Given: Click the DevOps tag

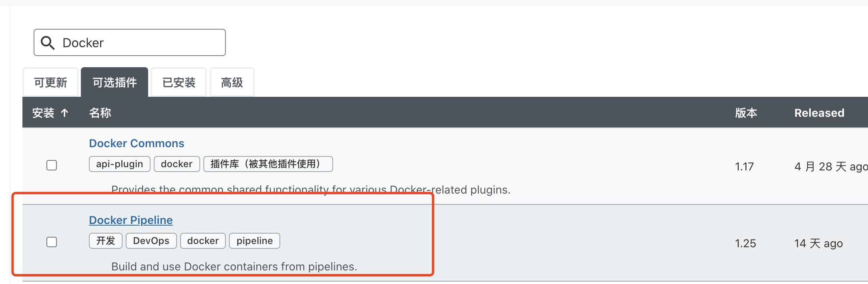Looking at the screenshot, I should click(x=151, y=241).
